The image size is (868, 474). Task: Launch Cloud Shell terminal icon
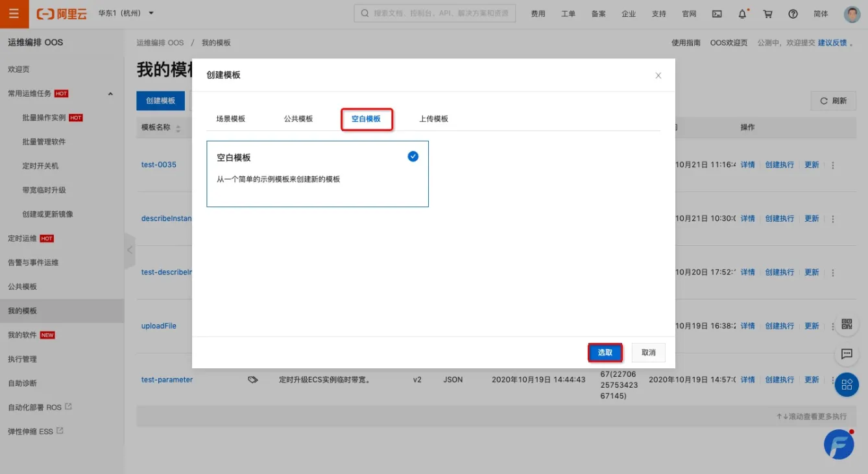click(717, 14)
